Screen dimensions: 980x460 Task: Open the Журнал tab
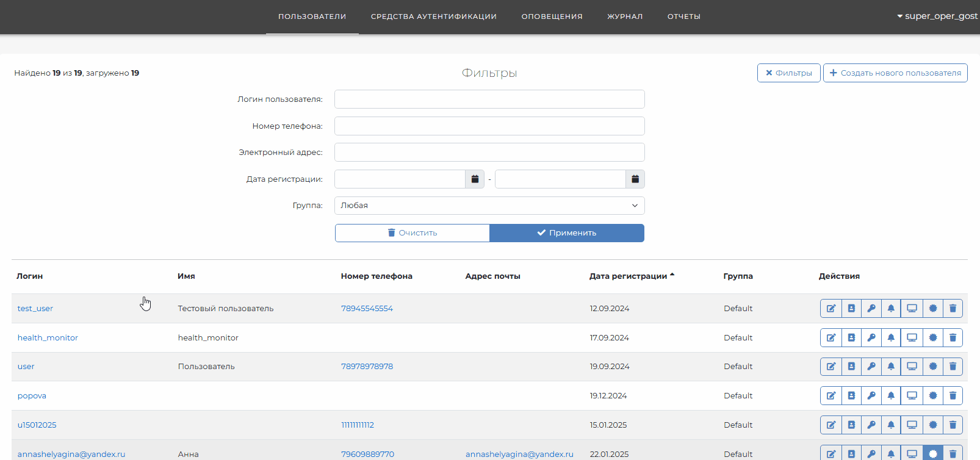(x=624, y=16)
